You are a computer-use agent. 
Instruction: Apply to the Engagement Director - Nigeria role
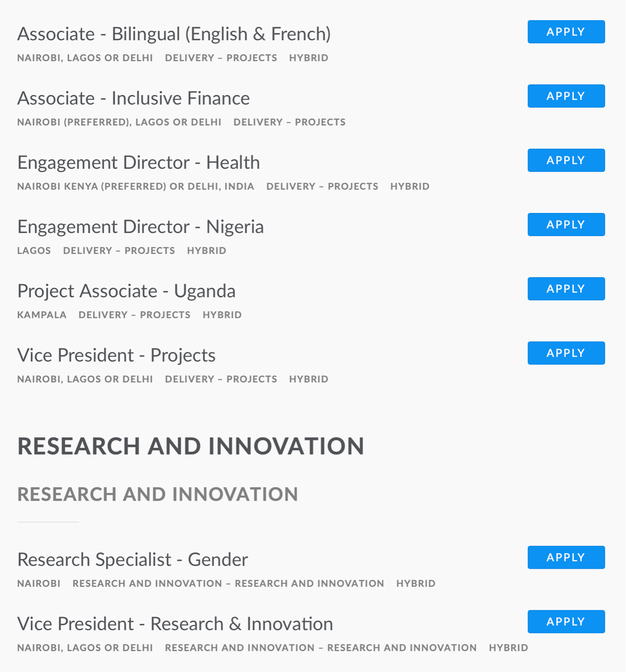click(566, 224)
